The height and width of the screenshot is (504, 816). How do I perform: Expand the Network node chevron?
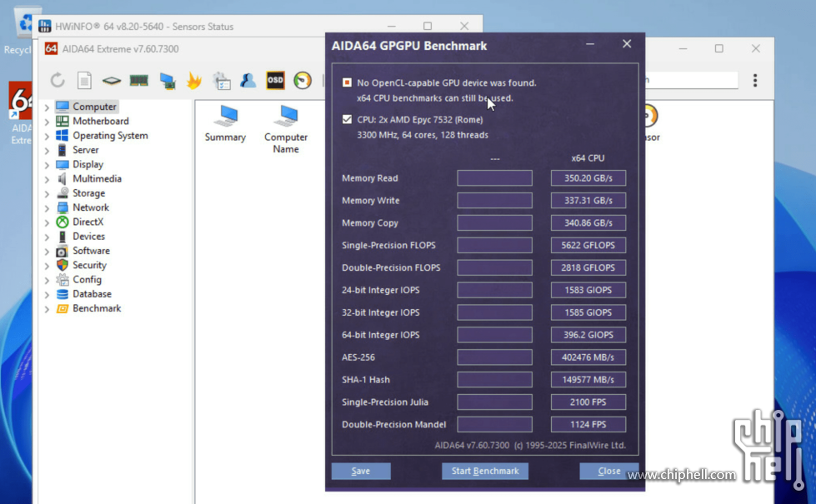click(47, 208)
